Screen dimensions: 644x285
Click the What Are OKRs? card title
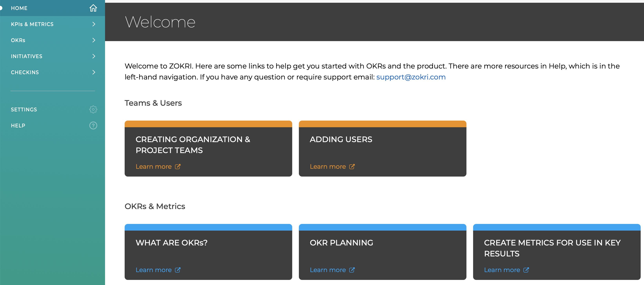[x=171, y=243]
